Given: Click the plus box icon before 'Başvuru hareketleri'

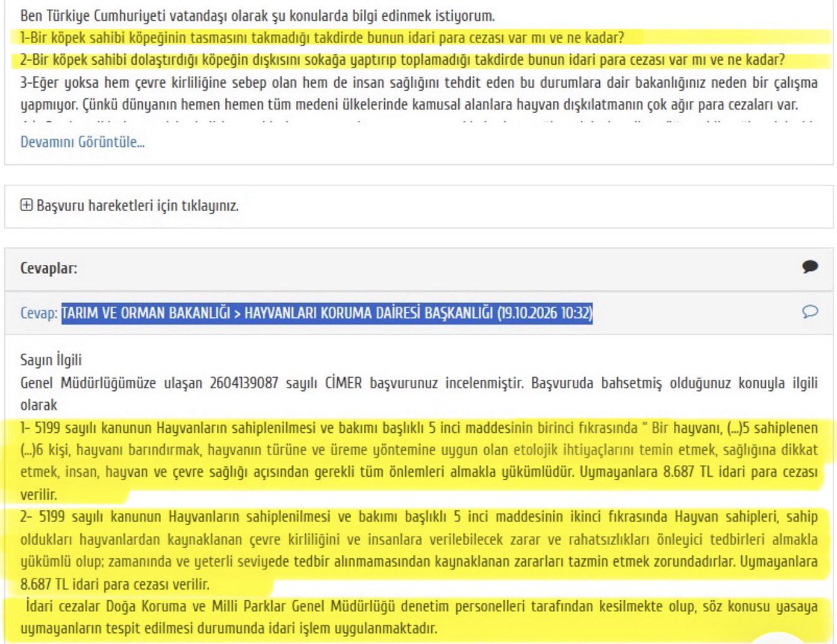Looking at the screenshot, I should [27, 206].
